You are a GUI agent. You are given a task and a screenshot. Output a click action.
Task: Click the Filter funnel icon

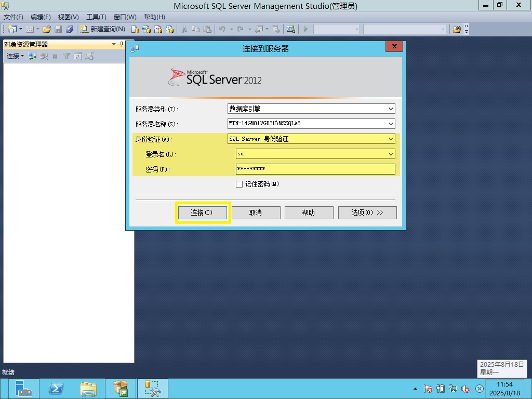[66, 56]
